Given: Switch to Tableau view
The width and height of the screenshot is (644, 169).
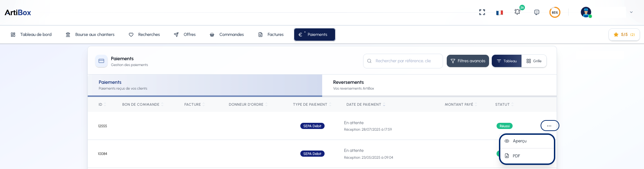Looking at the screenshot, I should (x=507, y=61).
